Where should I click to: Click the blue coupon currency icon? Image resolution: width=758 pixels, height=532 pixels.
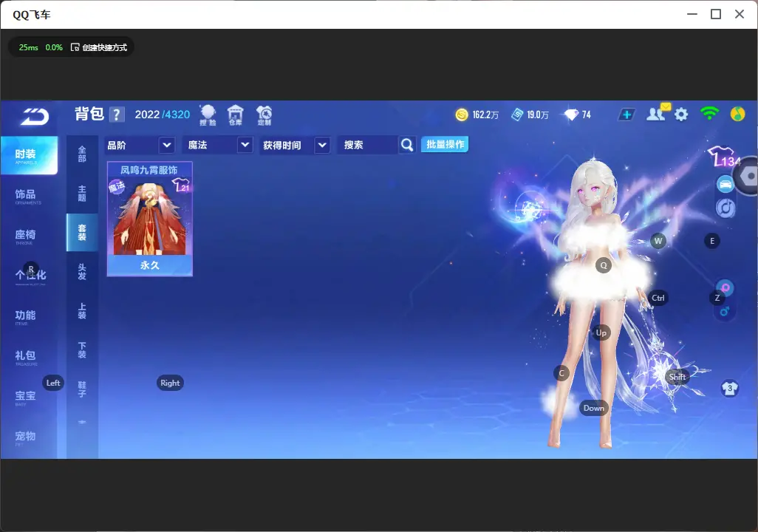pyautogui.click(x=517, y=115)
